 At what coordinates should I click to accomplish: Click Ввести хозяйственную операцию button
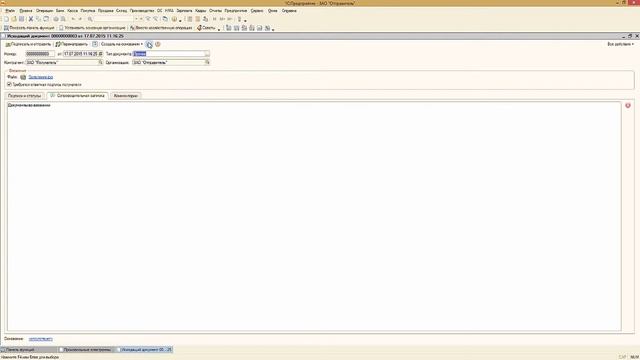click(161, 28)
